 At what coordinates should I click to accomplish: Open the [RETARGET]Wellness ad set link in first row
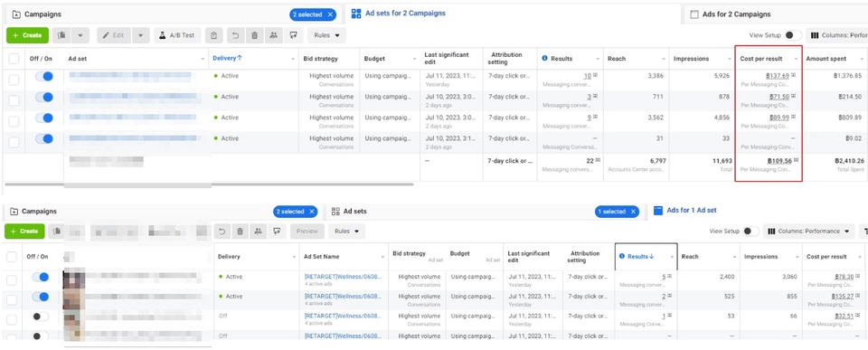click(x=344, y=277)
